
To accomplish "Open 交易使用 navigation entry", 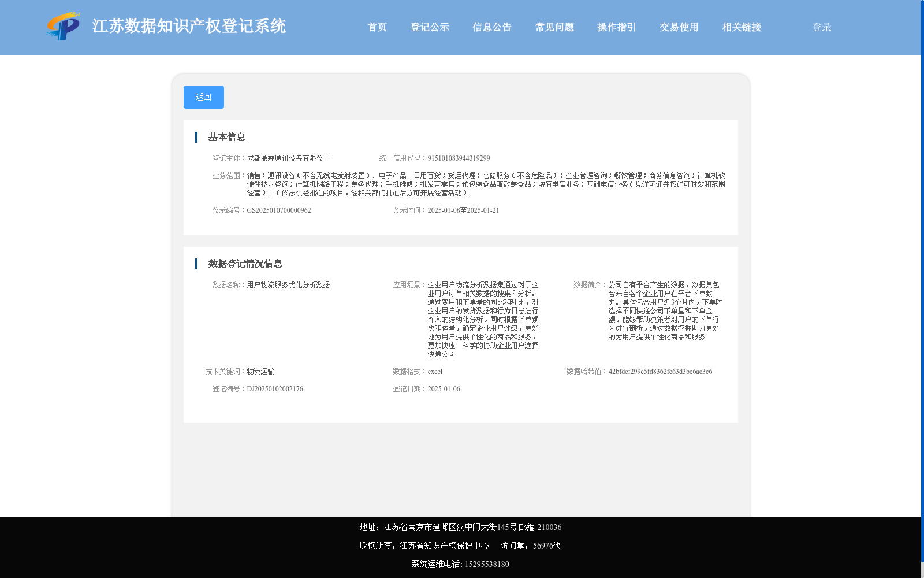I will [x=679, y=27].
